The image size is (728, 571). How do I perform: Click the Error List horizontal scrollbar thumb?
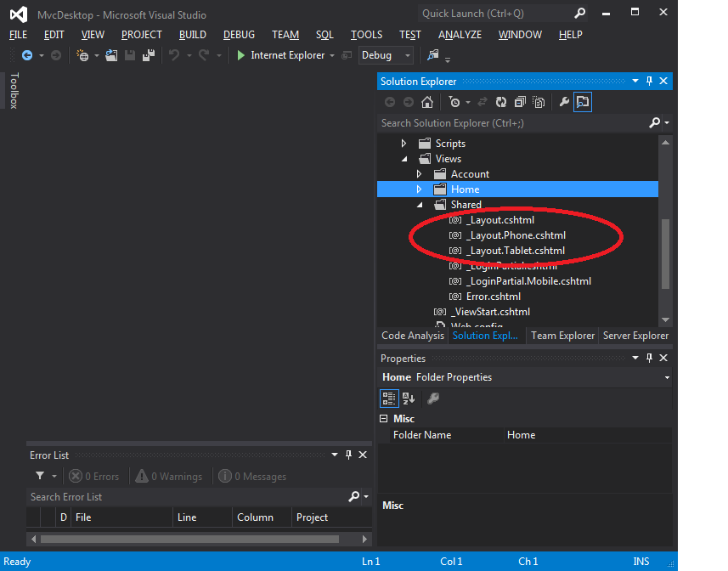tap(189, 539)
